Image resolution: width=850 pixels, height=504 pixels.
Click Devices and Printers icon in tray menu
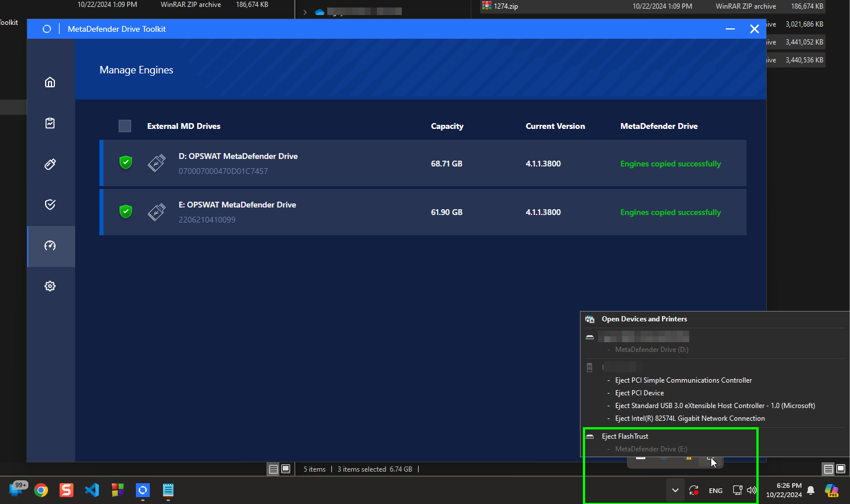pyautogui.click(x=590, y=319)
